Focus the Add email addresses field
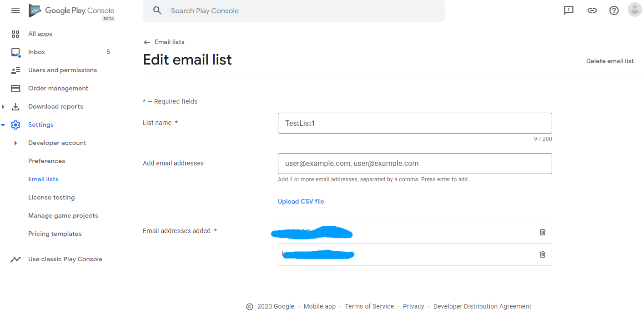This screenshot has height=319, width=644. tap(415, 164)
